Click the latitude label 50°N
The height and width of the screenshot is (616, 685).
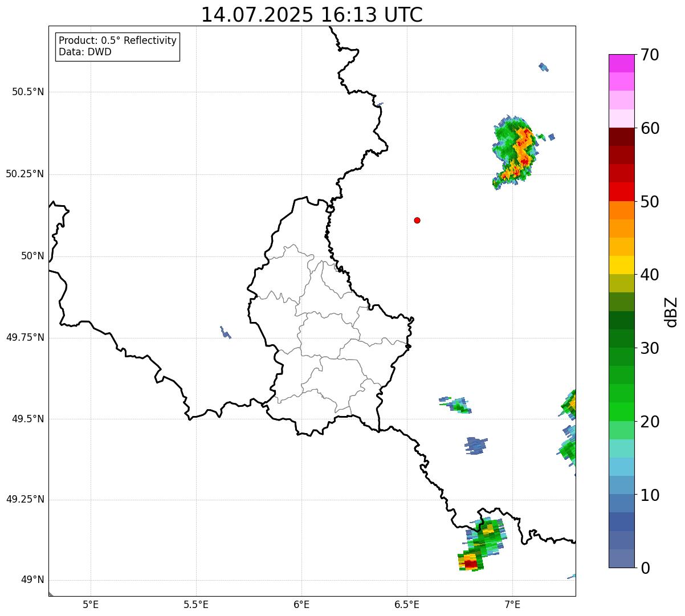pyautogui.click(x=32, y=256)
